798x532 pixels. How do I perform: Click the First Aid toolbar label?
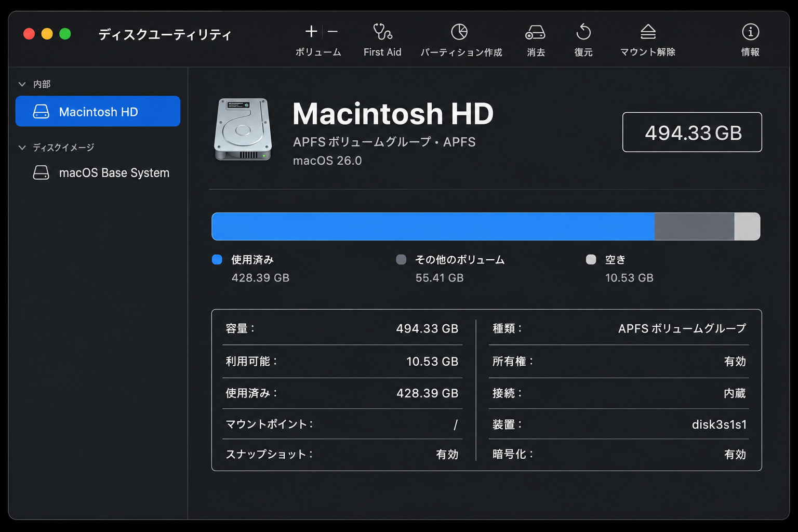tap(382, 52)
